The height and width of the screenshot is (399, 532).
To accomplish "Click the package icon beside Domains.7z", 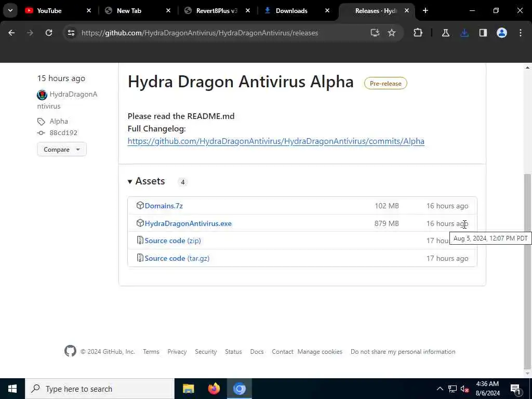I will coord(140,205).
